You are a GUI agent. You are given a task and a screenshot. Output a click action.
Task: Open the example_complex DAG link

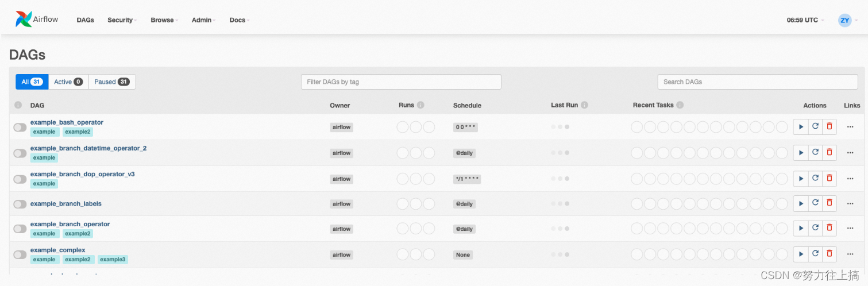pyautogui.click(x=57, y=250)
